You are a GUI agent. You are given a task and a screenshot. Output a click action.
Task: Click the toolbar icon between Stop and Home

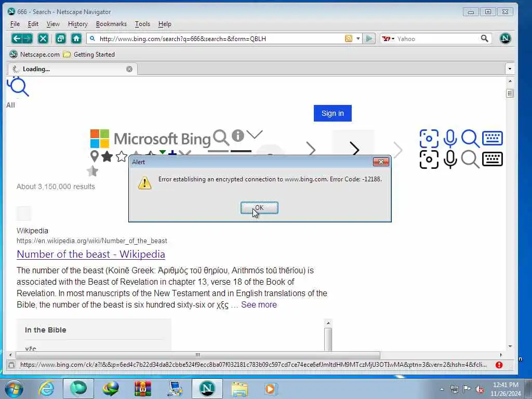pyautogui.click(x=60, y=38)
